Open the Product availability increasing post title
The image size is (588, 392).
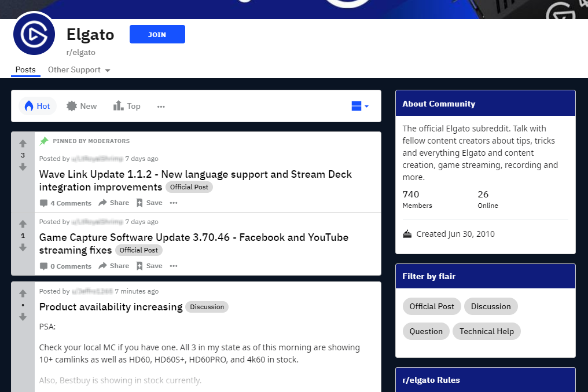click(x=111, y=307)
